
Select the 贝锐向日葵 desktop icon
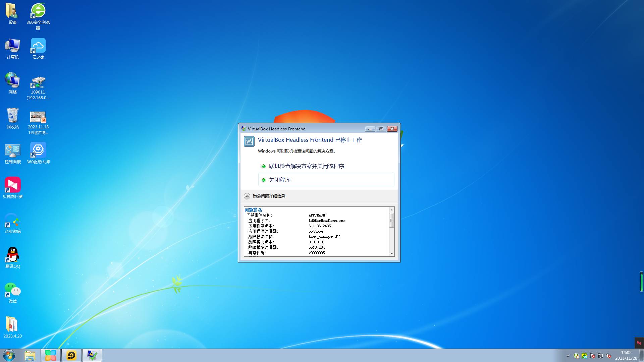tap(13, 185)
